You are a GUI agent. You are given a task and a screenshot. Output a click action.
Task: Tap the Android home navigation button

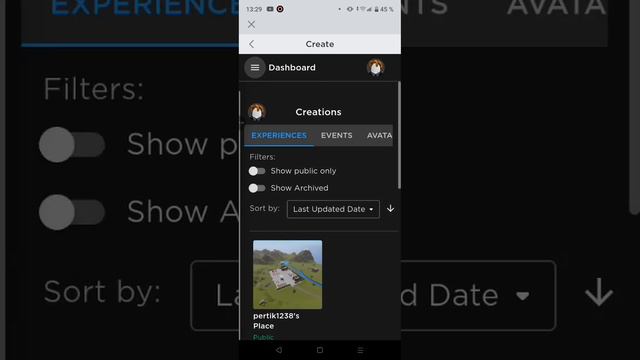[320, 350]
